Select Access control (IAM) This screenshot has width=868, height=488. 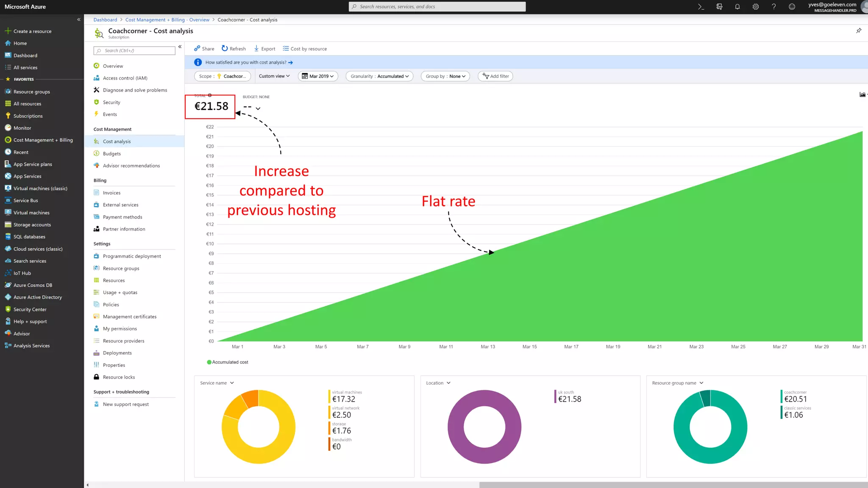coord(125,78)
